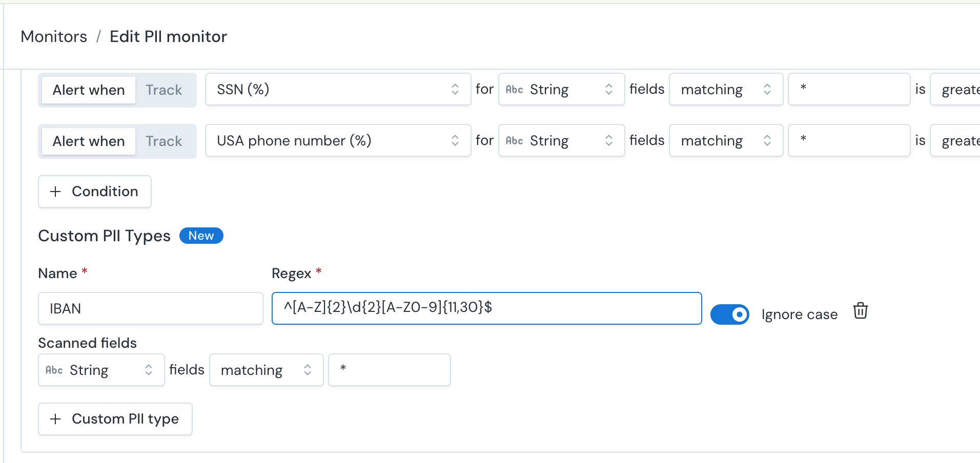Edit the IBAN name field
The width and height of the screenshot is (980, 463).
pyautogui.click(x=151, y=308)
